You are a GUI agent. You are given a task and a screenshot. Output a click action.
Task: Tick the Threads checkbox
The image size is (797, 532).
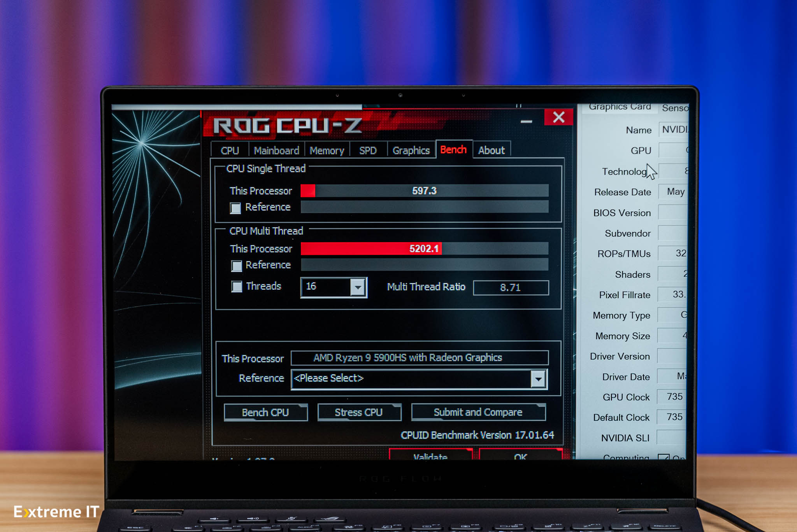pyautogui.click(x=236, y=287)
